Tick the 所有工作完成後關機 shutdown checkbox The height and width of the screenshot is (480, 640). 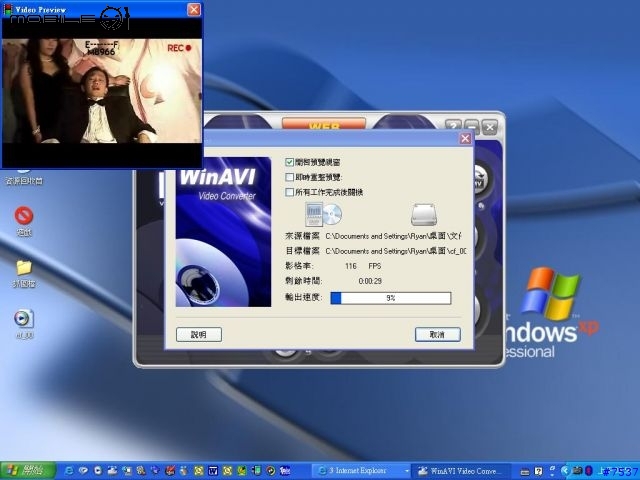pyautogui.click(x=289, y=192)
